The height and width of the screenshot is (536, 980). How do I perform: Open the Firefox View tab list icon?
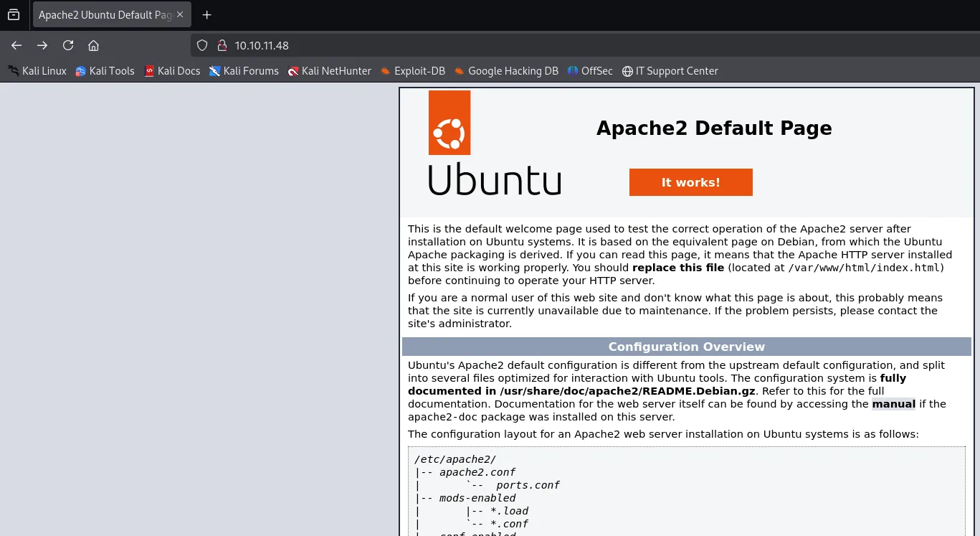[14, 14]
